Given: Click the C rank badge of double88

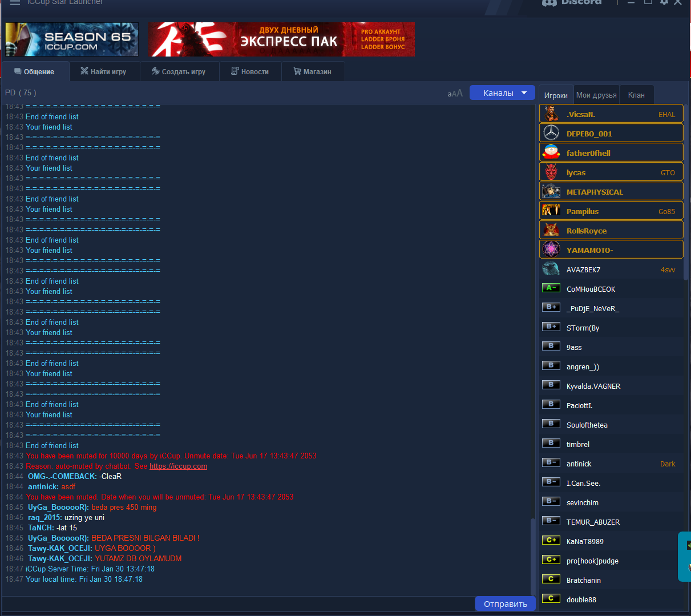Looking at the screenshot, I should click(x=551, y=598).
